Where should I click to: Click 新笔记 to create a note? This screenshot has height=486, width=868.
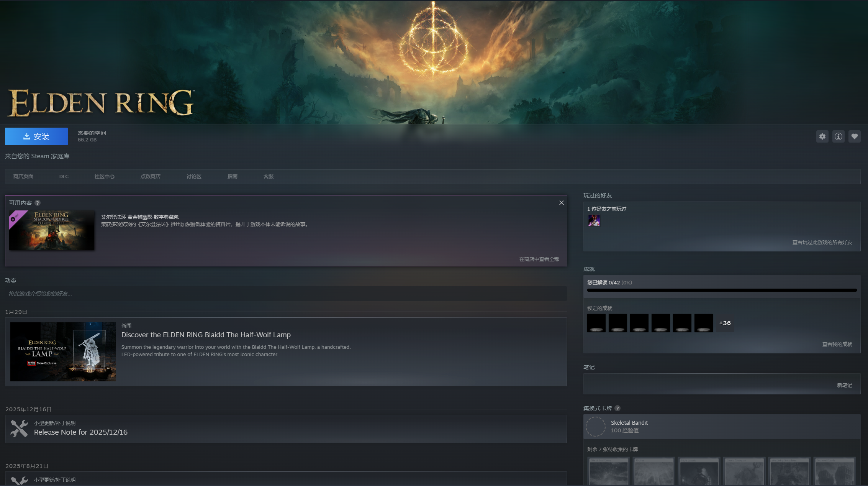click(x=844, y=385)
